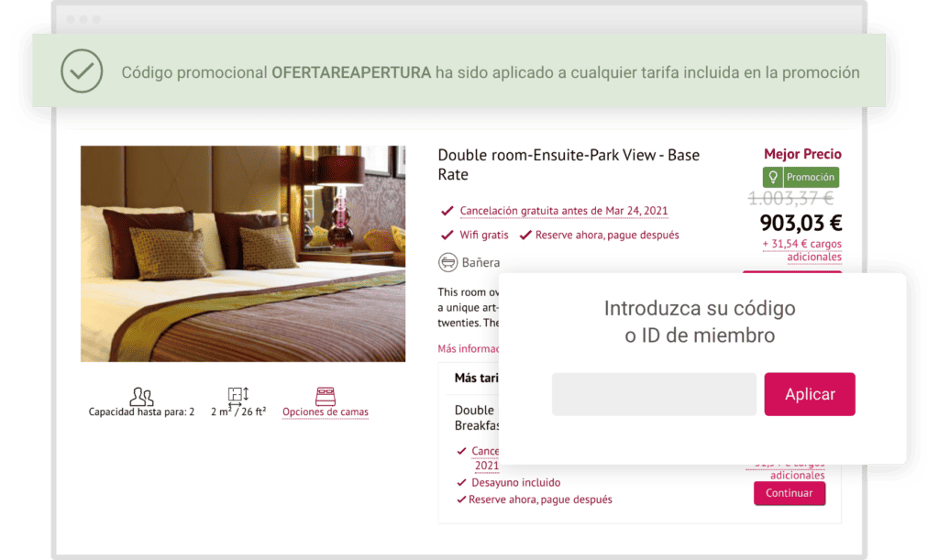Click the room size dimensions icon

point(238,395)
